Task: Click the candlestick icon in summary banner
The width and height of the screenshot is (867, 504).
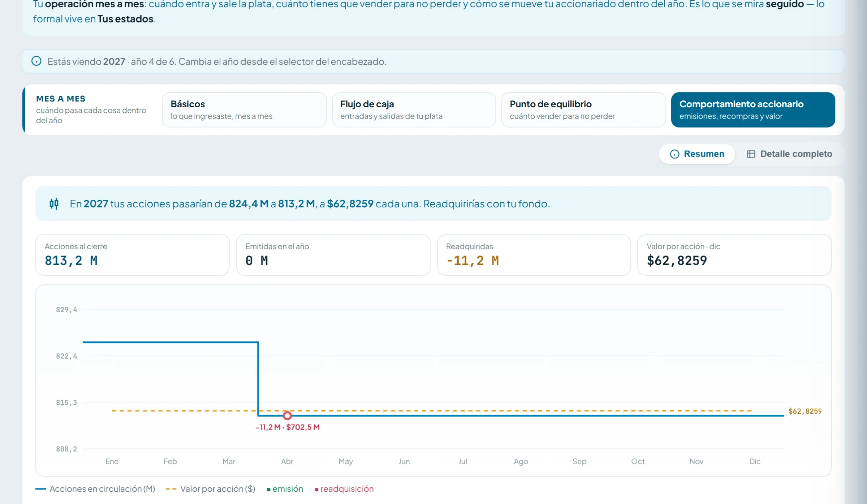Action: point(54,204)
